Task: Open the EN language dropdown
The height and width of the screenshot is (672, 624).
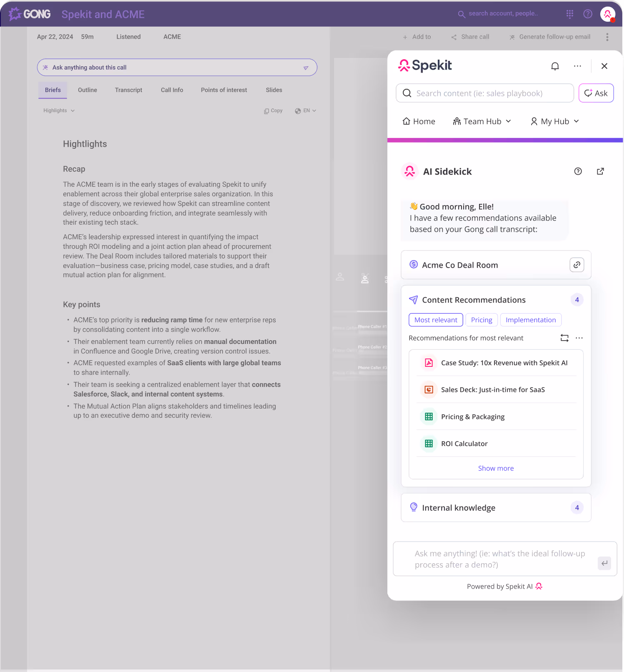Action: point(306,110)
